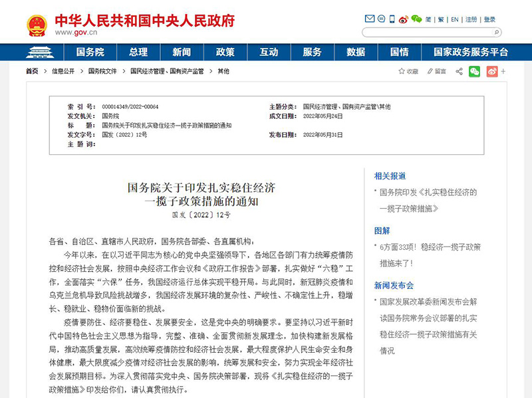Viewport: 532px width, 398px height.
Task: Share via green WeChat button
Action: pos(474,71)
